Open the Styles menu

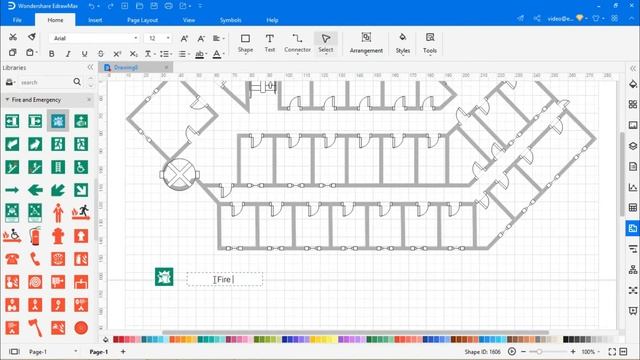402,43
